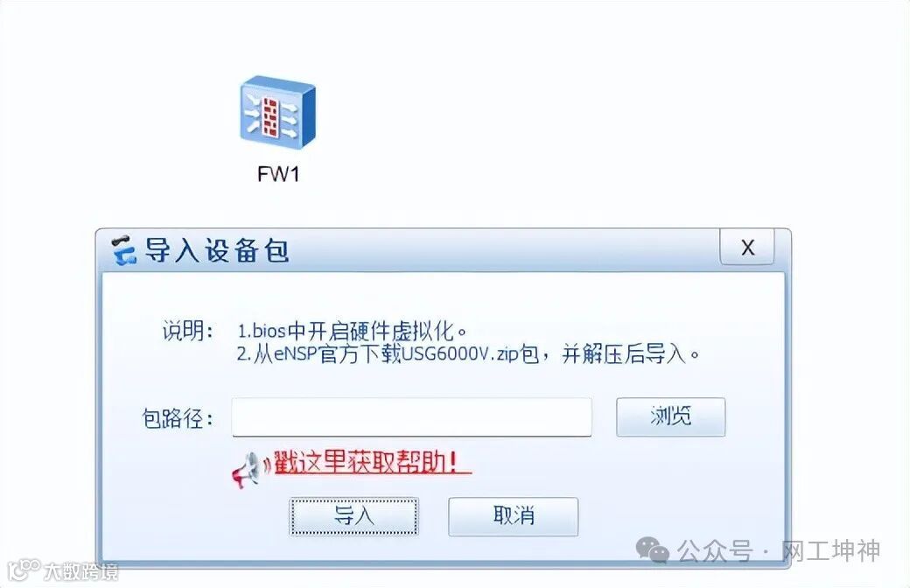Cancel import with the 取消 button
This screenshot has width=910, height=588.
click(513, 516)
